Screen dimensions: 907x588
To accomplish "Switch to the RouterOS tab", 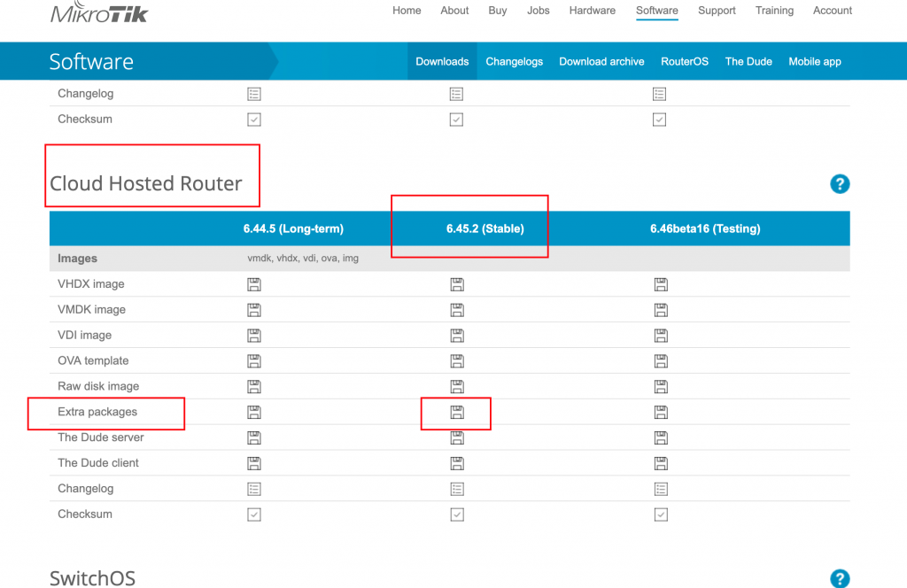I will point(685,61).
